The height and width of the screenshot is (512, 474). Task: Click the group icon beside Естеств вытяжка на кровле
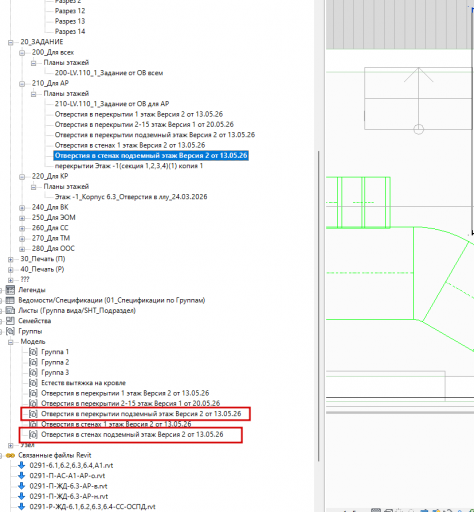(33, 383)
